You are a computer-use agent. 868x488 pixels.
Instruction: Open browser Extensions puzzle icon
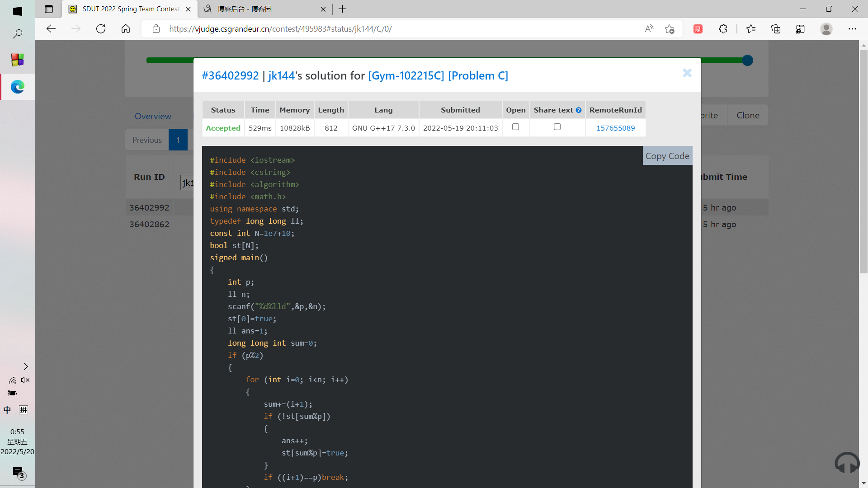pyautogui.click(x=723, y=29)
